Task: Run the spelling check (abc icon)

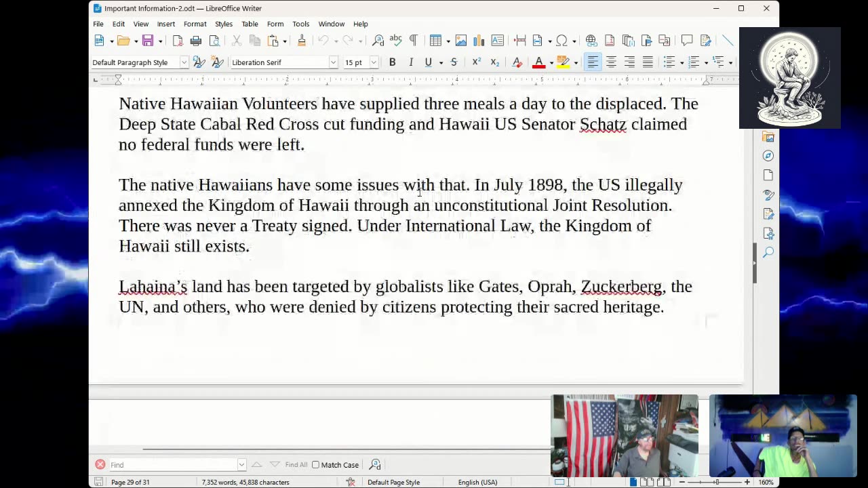Action: 396,41
